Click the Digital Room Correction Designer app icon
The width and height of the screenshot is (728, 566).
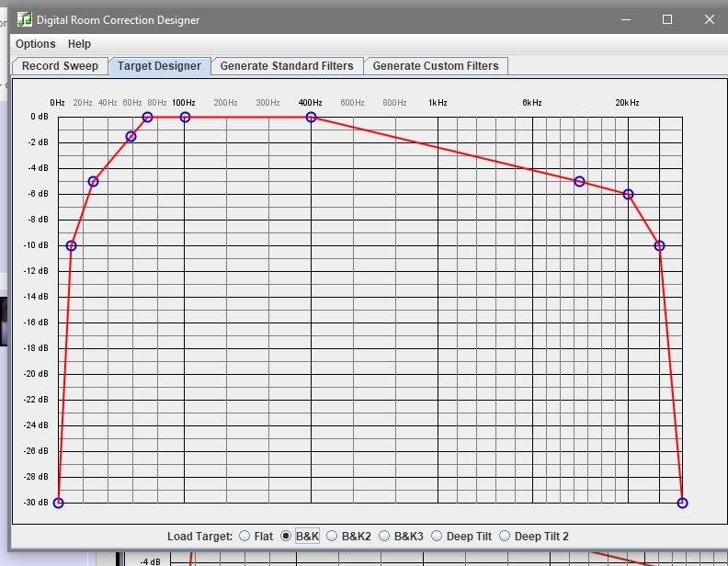[24, 19]
